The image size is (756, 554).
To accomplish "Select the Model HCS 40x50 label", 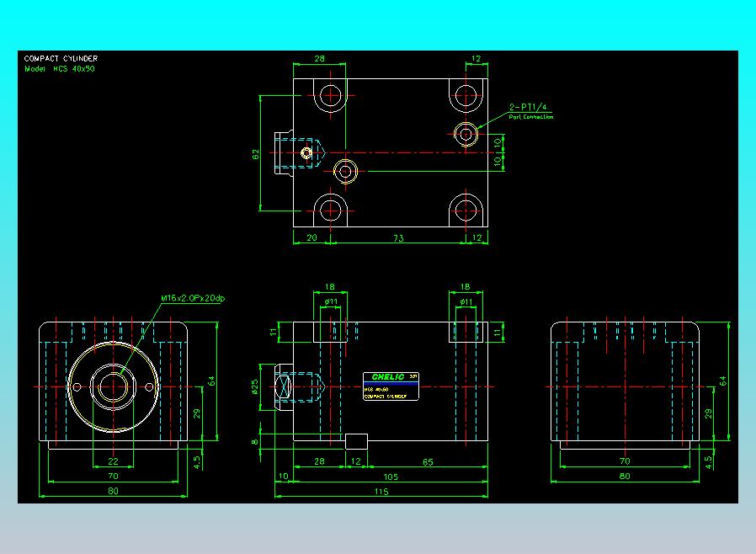I will click(59, 69).
